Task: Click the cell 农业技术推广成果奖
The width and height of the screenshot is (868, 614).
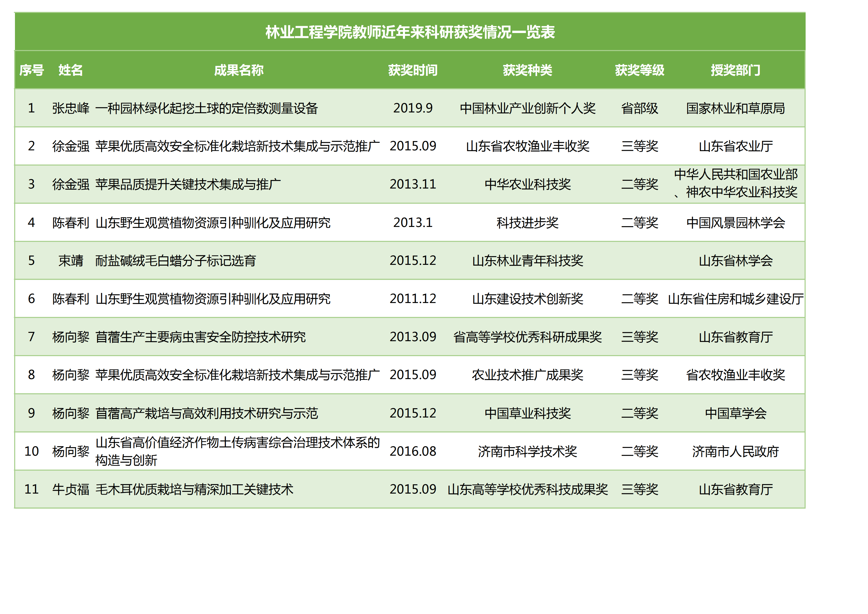Action: point(528,375)
